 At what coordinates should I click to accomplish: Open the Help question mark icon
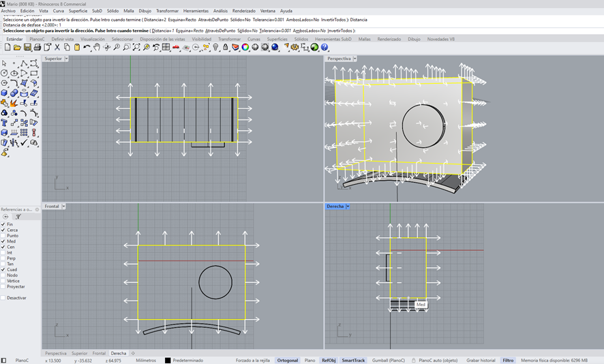click(x=324, y=48)
